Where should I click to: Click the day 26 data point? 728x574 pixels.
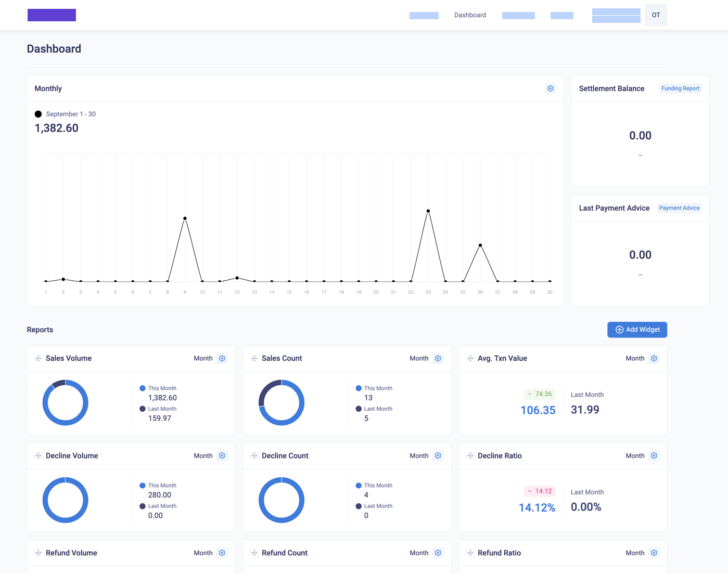coord(480,245)
